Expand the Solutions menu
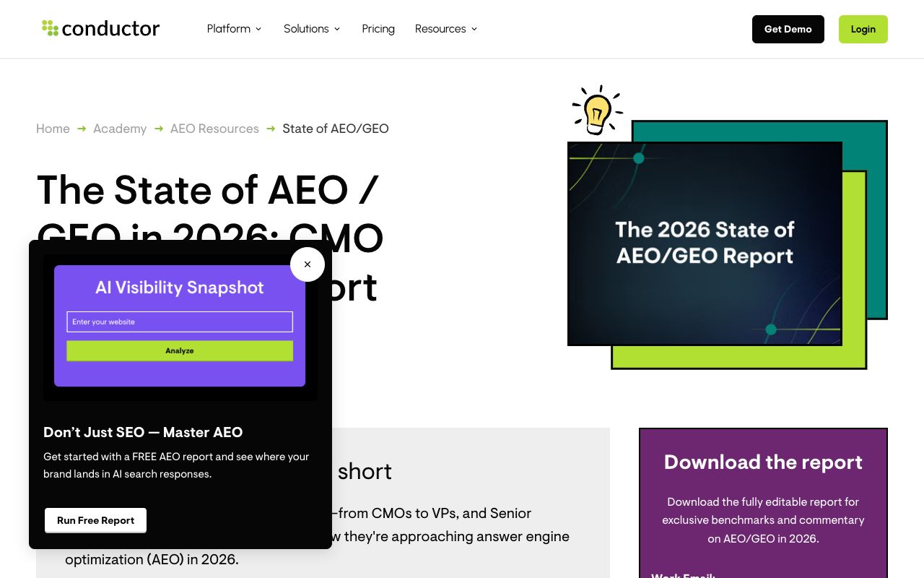The width and height of the screenshot is (924, 578). pos(312,29)
